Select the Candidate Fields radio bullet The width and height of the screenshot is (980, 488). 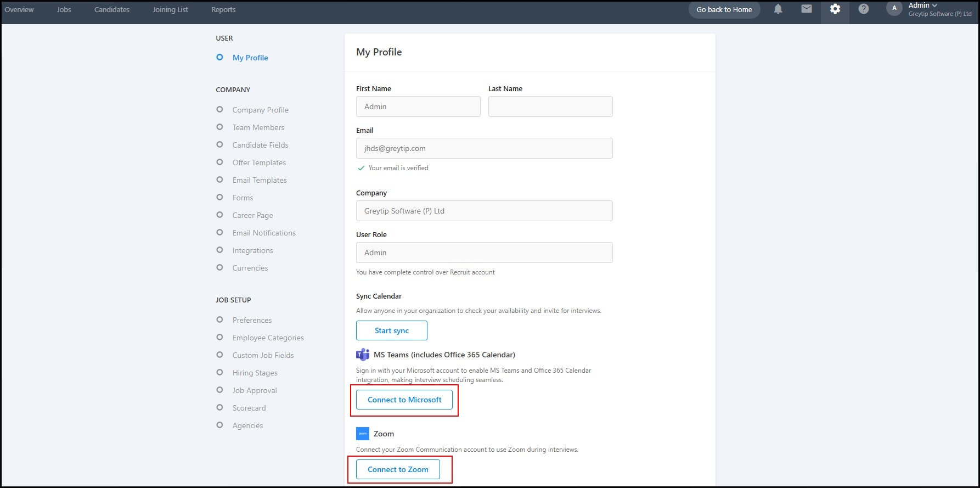click(x=219, y=144)
